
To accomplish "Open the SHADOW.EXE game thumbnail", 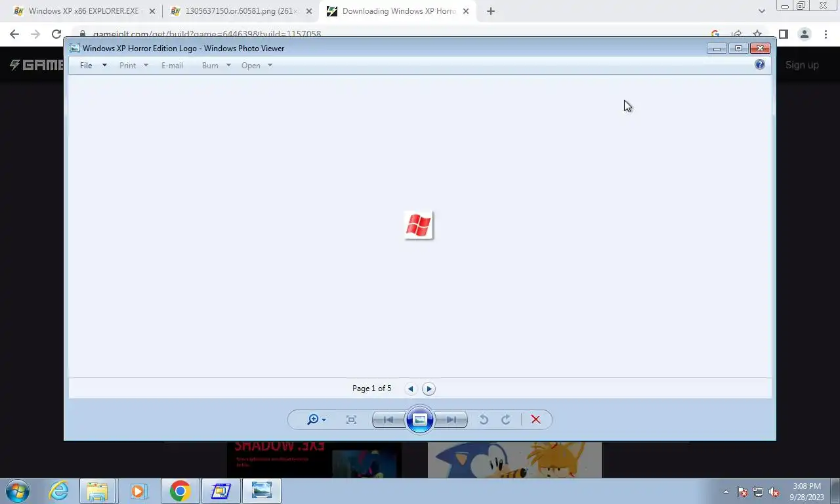I will pyautogui.click(x=314, y=459).
